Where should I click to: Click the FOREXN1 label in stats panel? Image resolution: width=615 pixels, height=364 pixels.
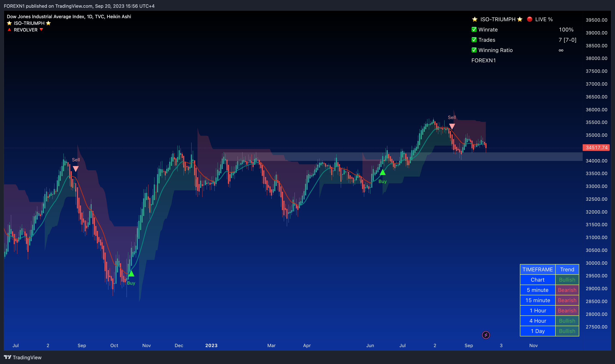click(x=483, y=61)
